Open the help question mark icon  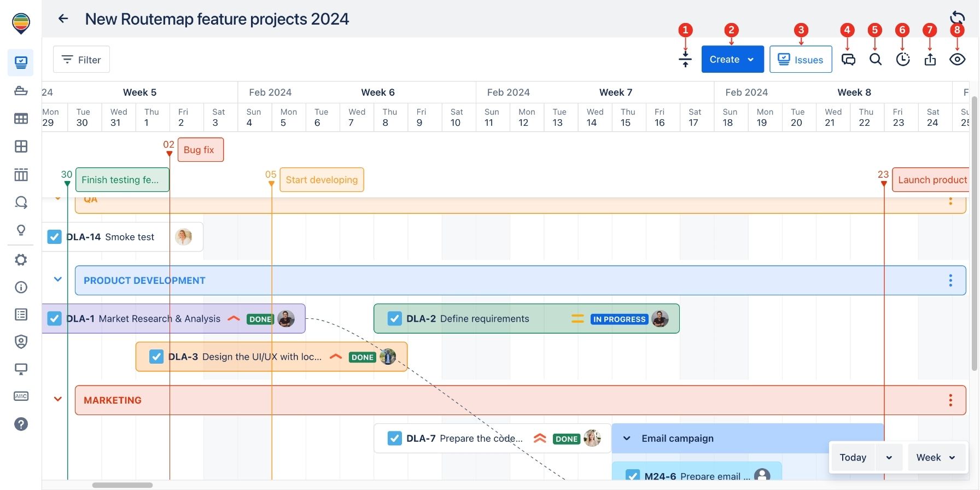coord(21,424)
